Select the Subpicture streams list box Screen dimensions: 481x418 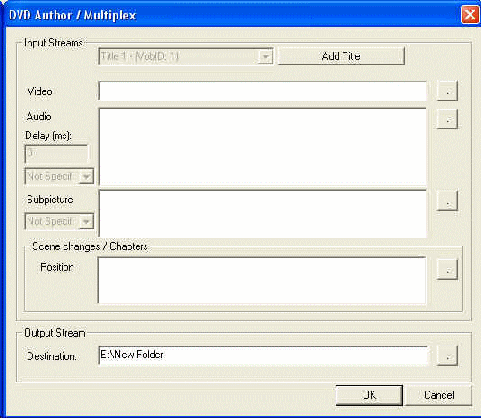pyautogui.click(x=262, y=214)
